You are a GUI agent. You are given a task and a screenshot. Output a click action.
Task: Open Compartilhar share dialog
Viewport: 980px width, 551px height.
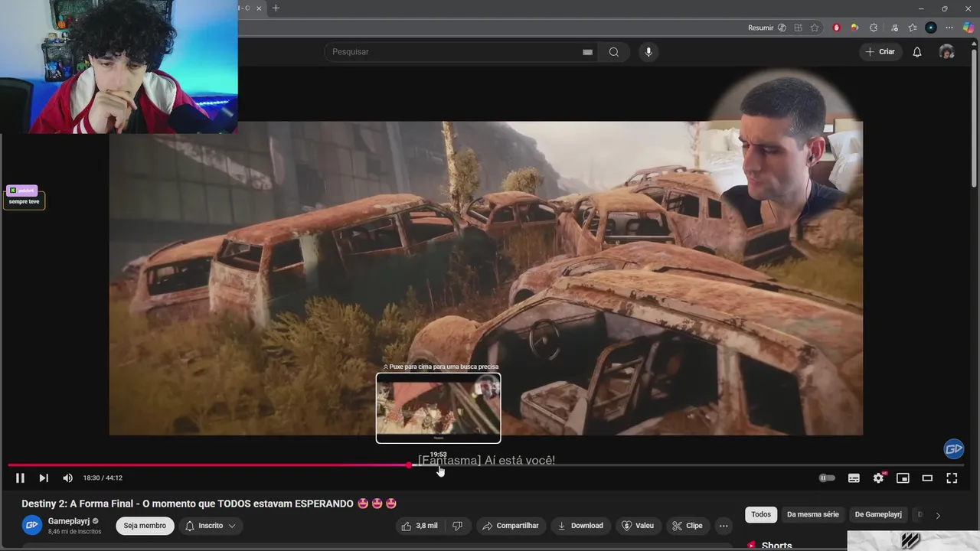click(x=510, y=526)
